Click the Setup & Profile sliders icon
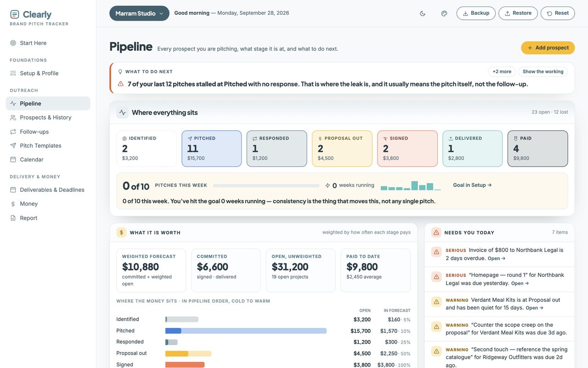588x368 pixels. point(13,73)
